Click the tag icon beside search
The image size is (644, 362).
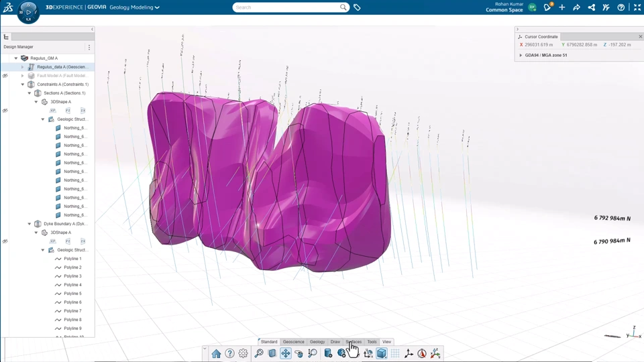357,7
